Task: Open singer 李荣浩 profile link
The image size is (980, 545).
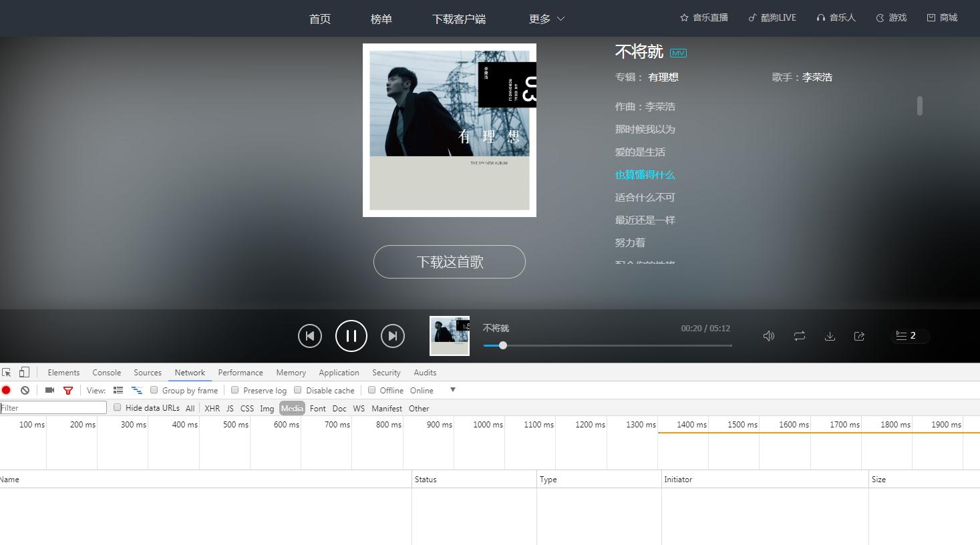Action: click(818, 77)
